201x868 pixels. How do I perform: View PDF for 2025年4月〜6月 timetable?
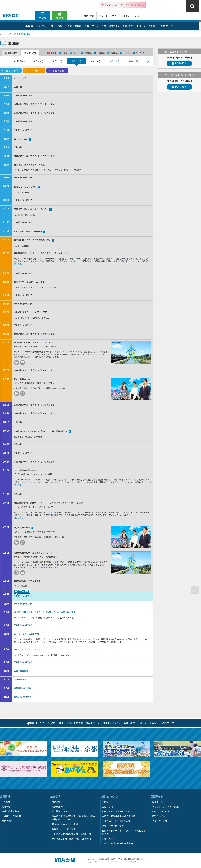click(x=179, y=87)
